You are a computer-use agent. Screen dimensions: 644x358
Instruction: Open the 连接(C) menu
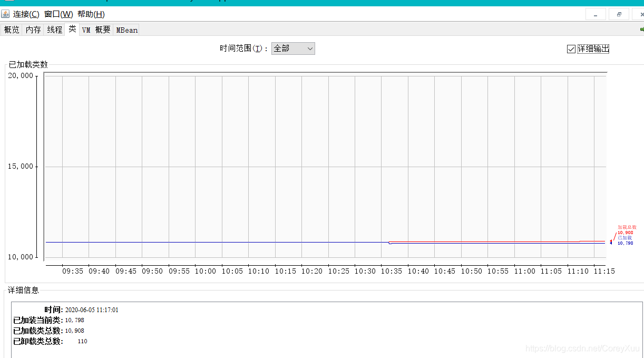[26, 14]
